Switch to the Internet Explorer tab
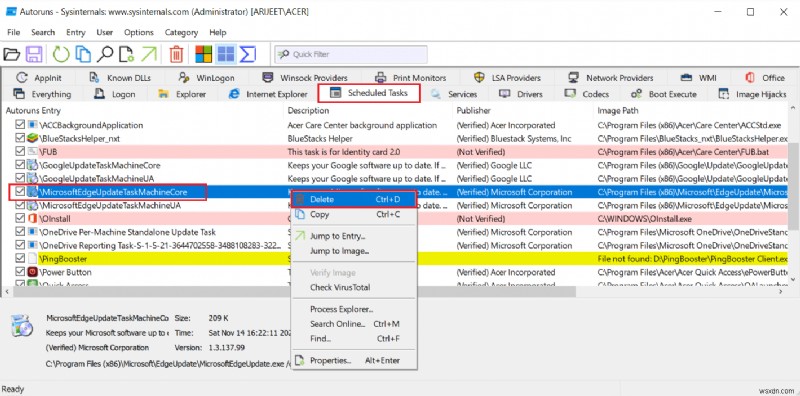Image resolution: width=800 pixels, height=396 pixels. coord(268,94)
